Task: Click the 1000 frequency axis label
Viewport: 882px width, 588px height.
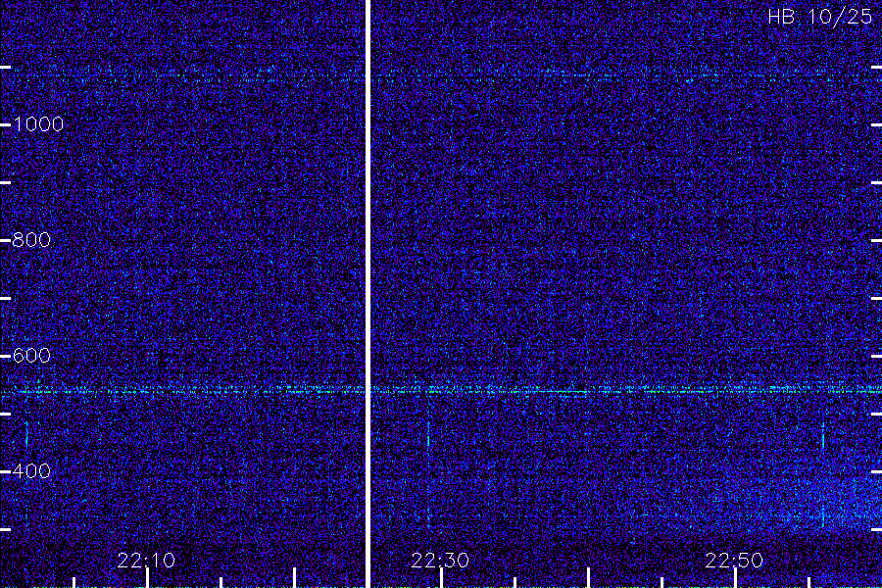Action: (38, 124)
